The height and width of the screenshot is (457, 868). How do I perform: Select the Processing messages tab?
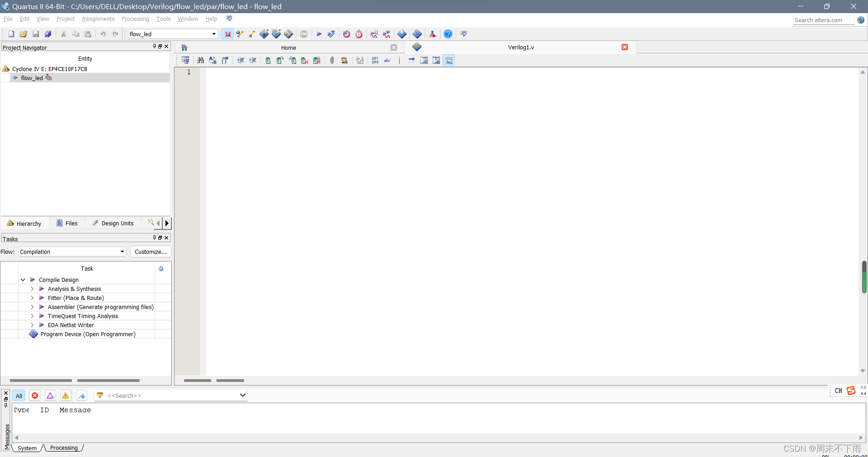tap(64, 448)
